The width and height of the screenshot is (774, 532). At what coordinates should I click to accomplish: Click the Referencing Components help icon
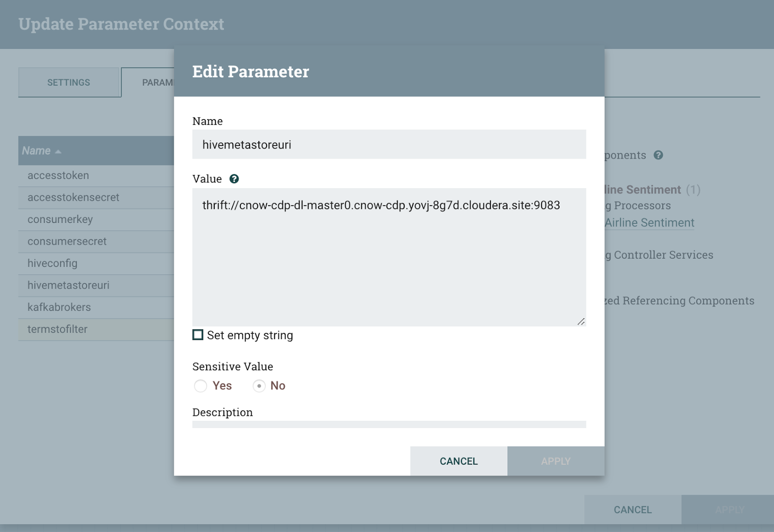pos(658,155)
